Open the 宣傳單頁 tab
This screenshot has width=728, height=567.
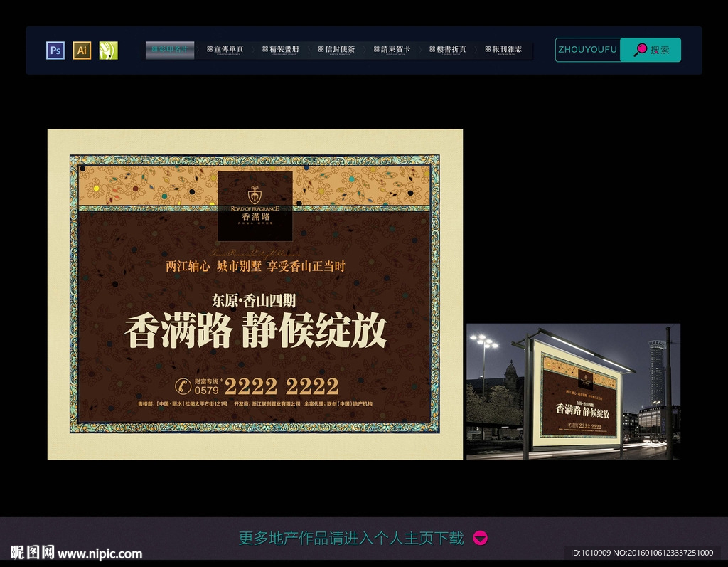coord(225,50)
